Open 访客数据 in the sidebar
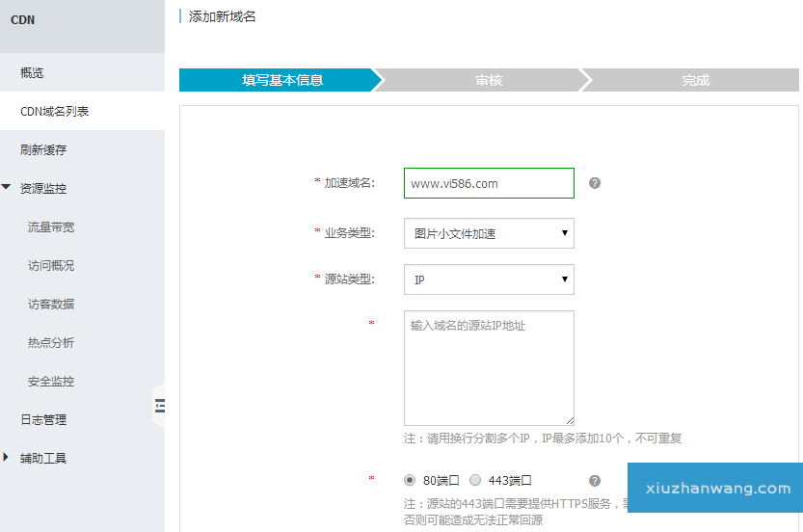 (51, 305)
